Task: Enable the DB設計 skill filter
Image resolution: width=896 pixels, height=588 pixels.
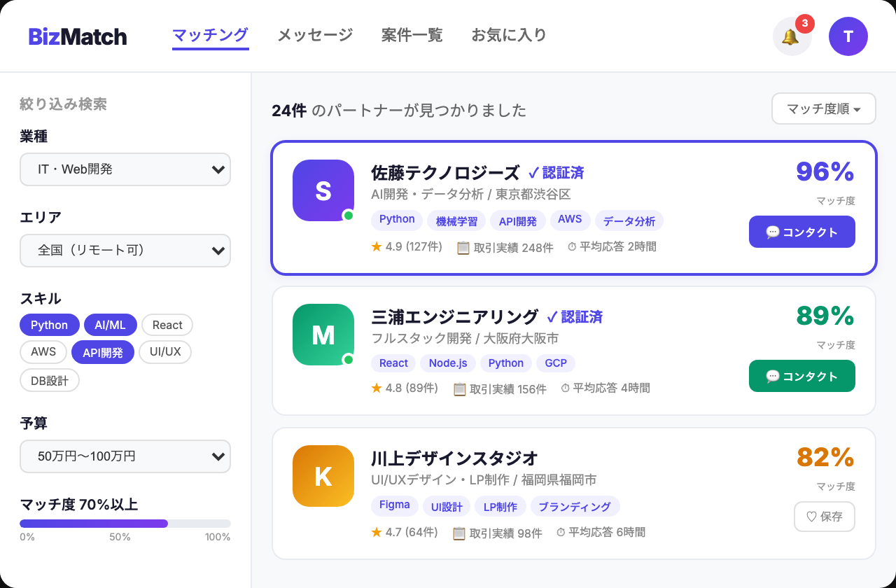Action: [x=49, y=379]
